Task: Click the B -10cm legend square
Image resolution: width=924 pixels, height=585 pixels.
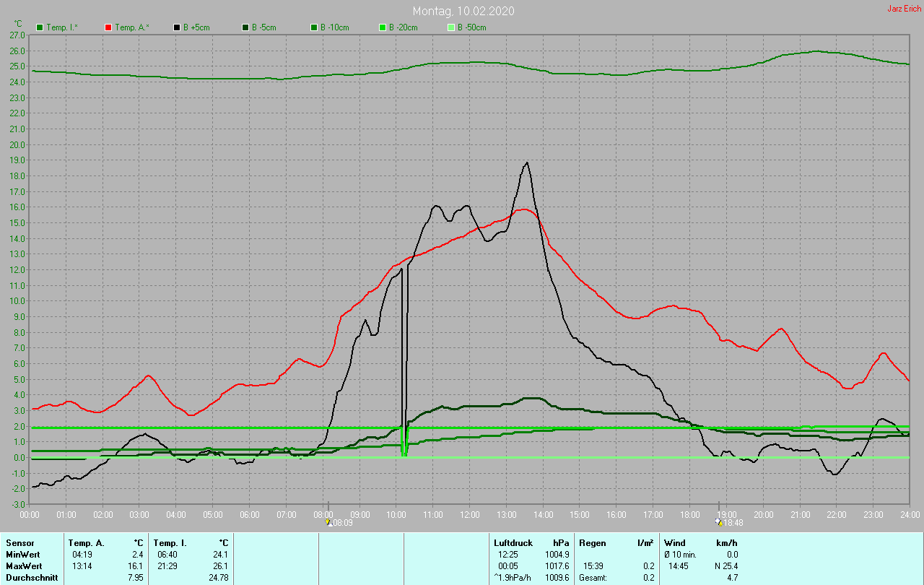Action: coord(314,27)
